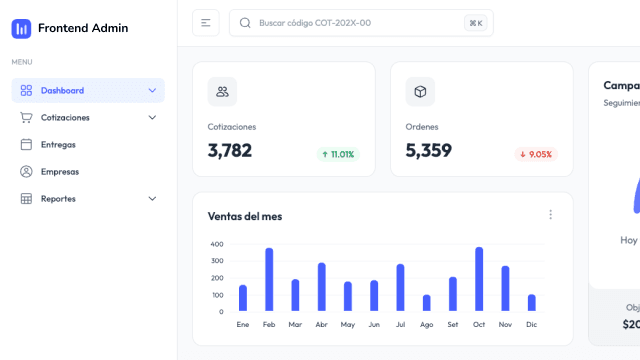Open the Dashboard menu item
Screen dimensions: 640x360
[88, 90]
